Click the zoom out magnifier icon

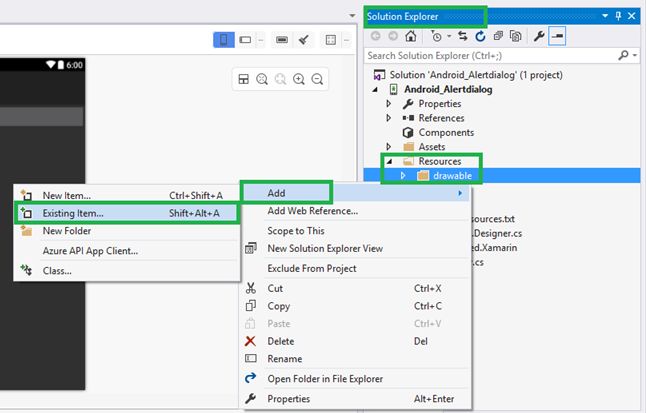[x=317, y=79]
